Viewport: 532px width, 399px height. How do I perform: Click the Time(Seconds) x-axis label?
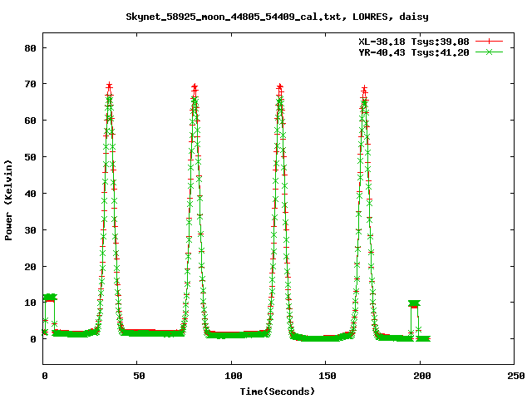click(277, 392)
